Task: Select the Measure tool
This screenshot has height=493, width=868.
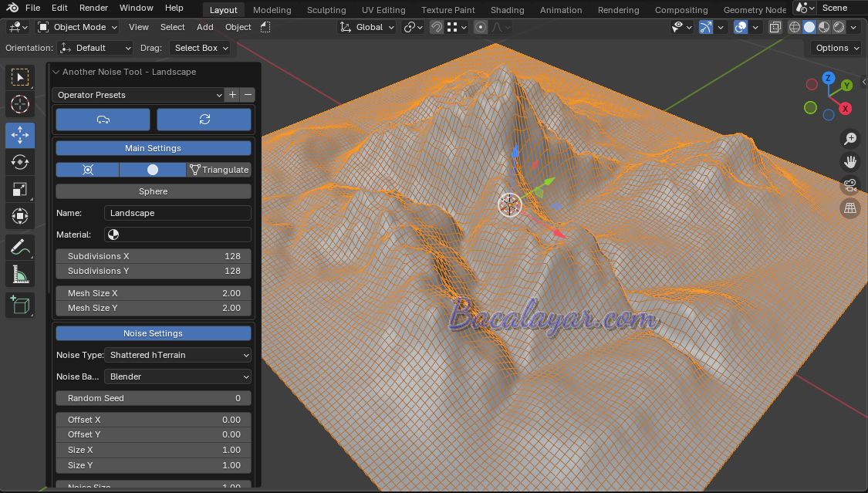Action: tap(20, 275)
